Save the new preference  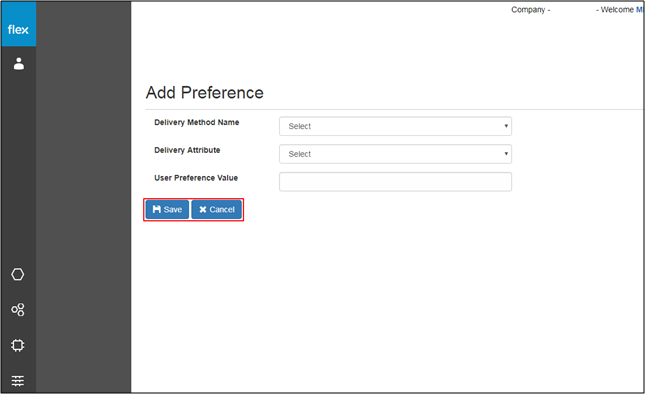point(167,210)
